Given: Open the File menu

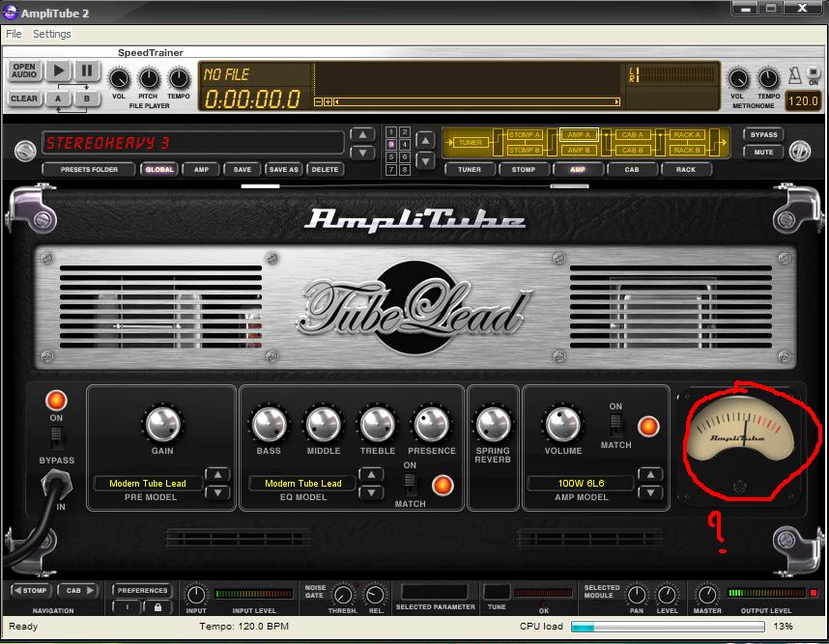Looking at the screenshot, I should 14,34.
